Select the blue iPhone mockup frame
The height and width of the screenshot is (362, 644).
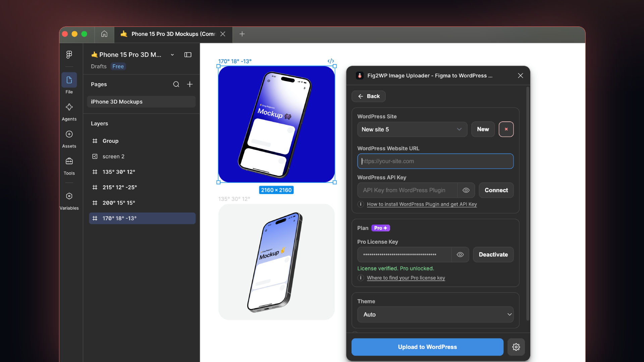(x=276, y=124)
